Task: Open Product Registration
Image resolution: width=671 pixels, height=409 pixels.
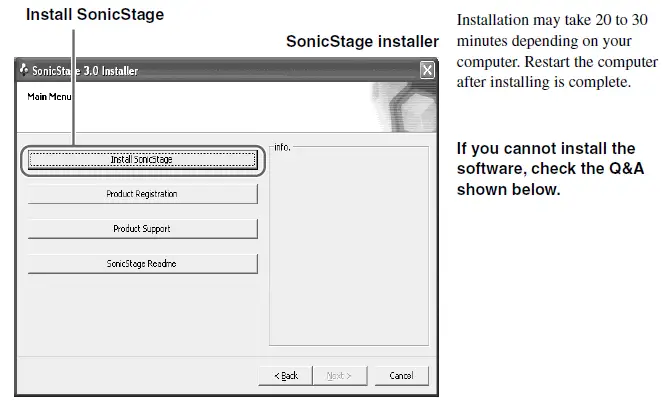Action: [143, 194]
